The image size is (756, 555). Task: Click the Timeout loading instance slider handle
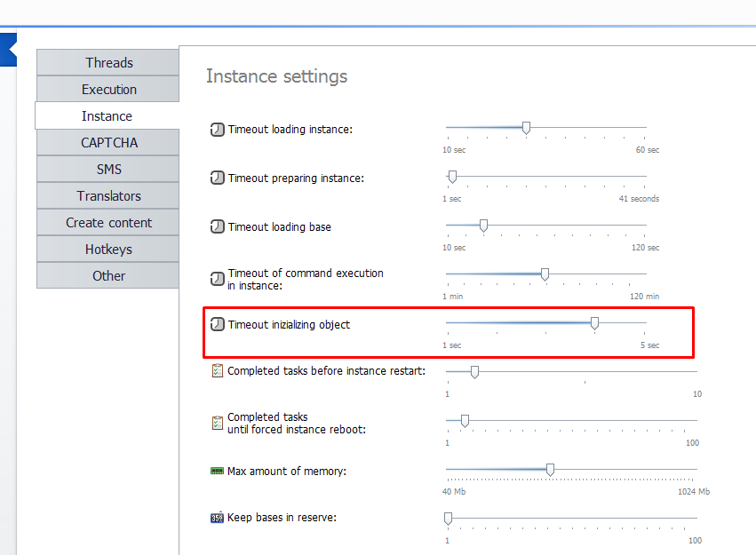point(526,129)
